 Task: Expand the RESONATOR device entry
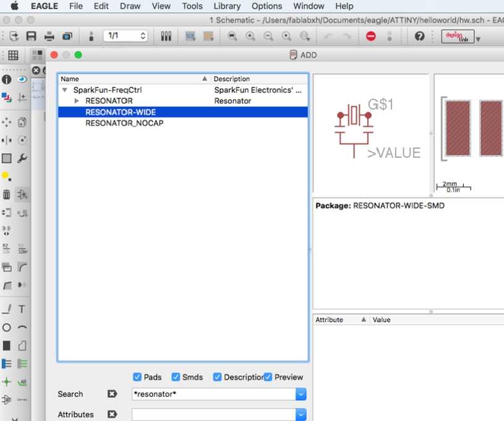tap(77, 101)
